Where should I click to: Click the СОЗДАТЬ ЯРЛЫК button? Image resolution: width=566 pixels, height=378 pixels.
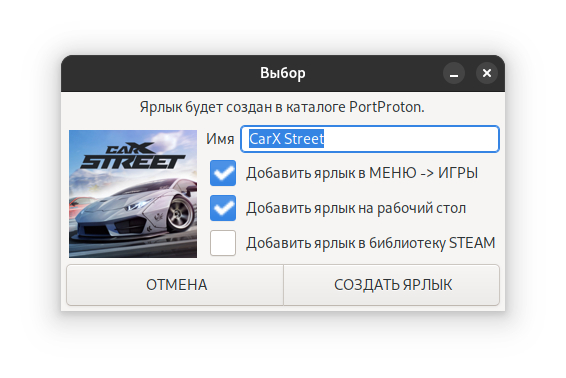point(392,285)
